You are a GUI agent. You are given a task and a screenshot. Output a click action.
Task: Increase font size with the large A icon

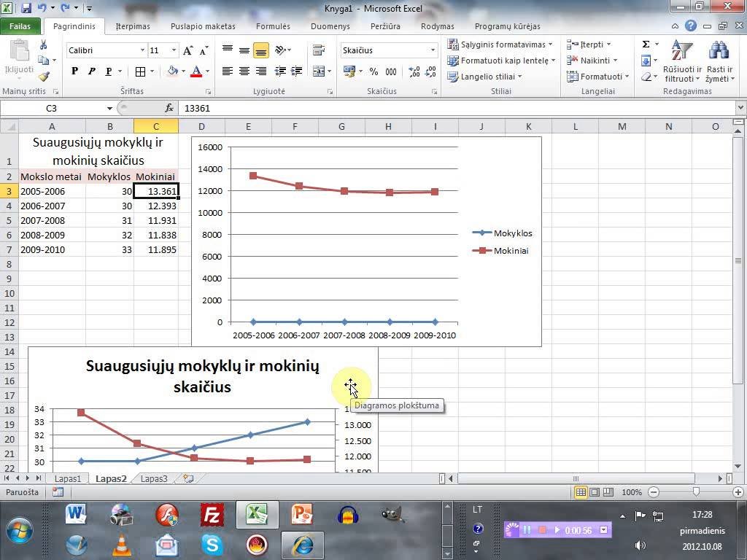[x=188, y=50]
